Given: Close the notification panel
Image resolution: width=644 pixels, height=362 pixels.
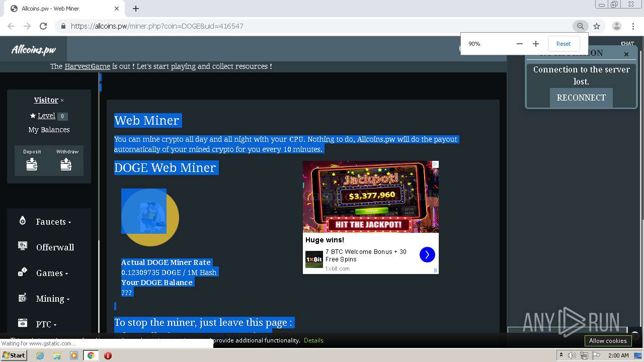Looking at the screenshot, I should tap(626, 54).
